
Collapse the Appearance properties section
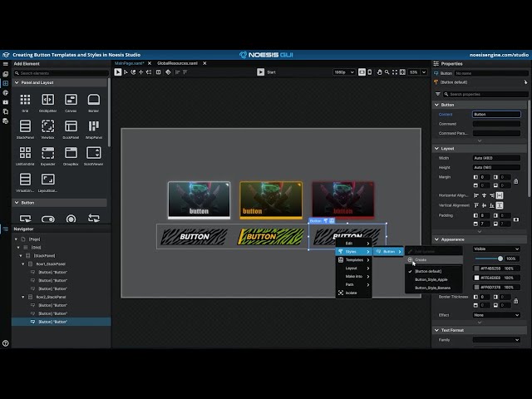point(436,239)
